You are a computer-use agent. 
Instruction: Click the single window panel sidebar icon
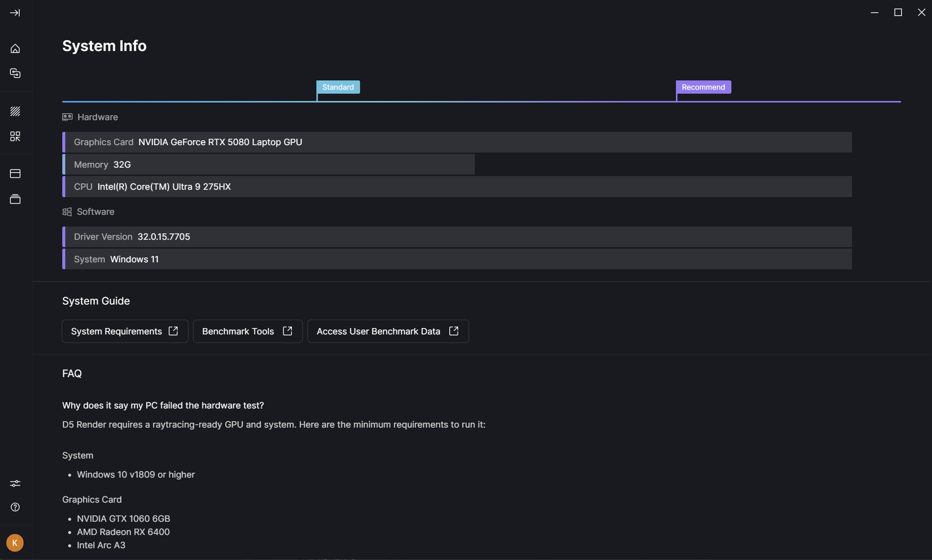[x=15, y=174]
